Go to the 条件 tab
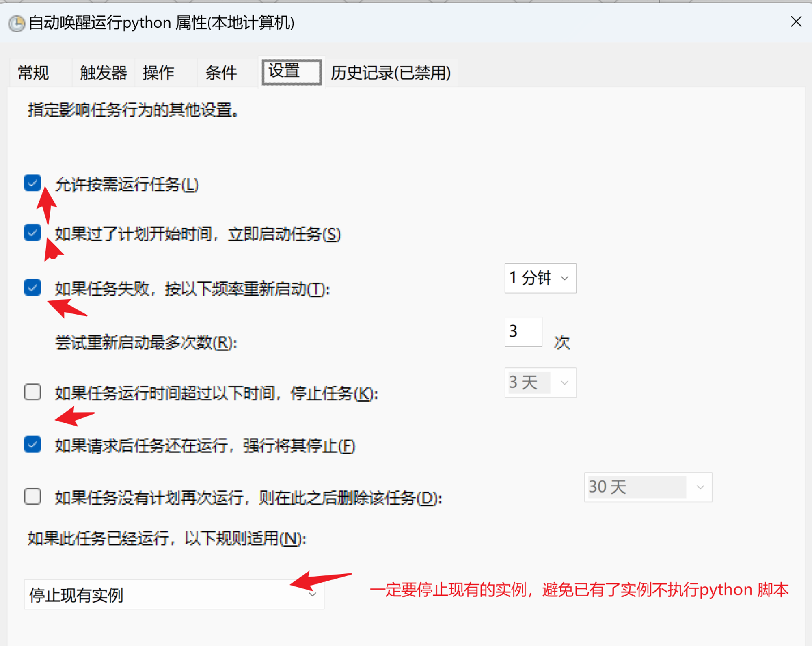 [221, 73]
